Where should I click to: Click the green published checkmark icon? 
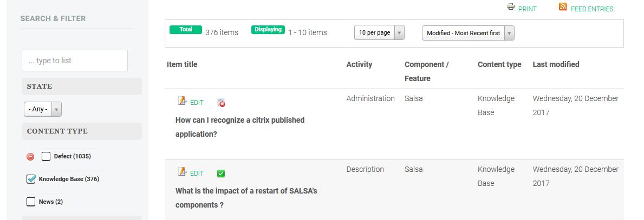(x=221, y=174)
